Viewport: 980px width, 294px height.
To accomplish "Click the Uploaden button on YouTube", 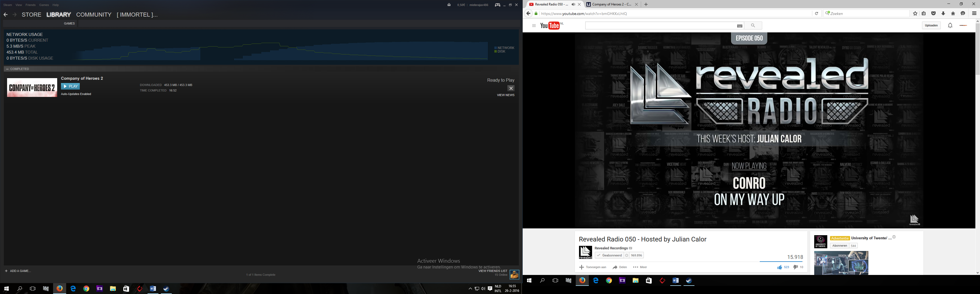I will (x=931, y=26).
